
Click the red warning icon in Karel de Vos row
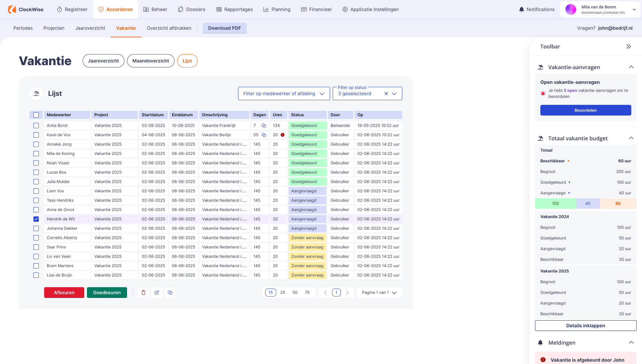pyautogui.click(x=283, y=135)
